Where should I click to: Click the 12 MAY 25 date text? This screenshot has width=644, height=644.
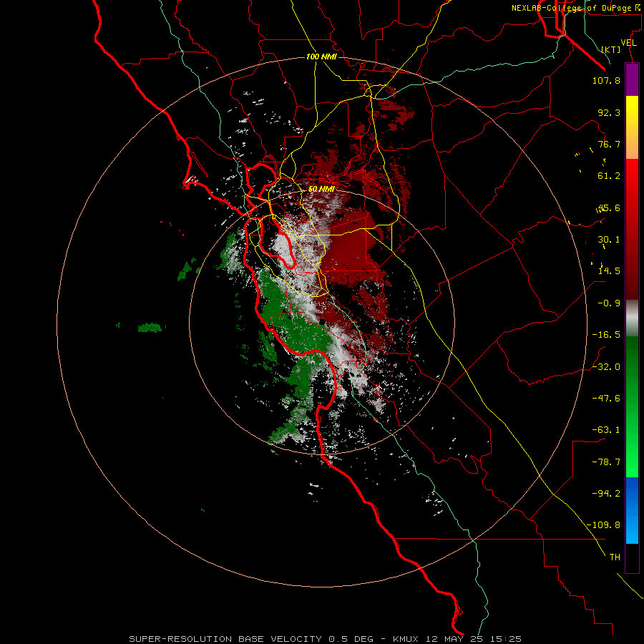(455, 639)
